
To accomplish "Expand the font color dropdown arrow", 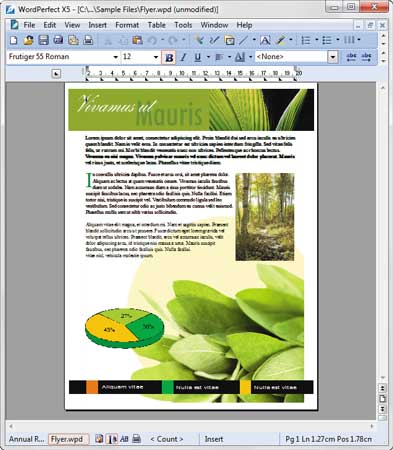I will click(251, 57).
